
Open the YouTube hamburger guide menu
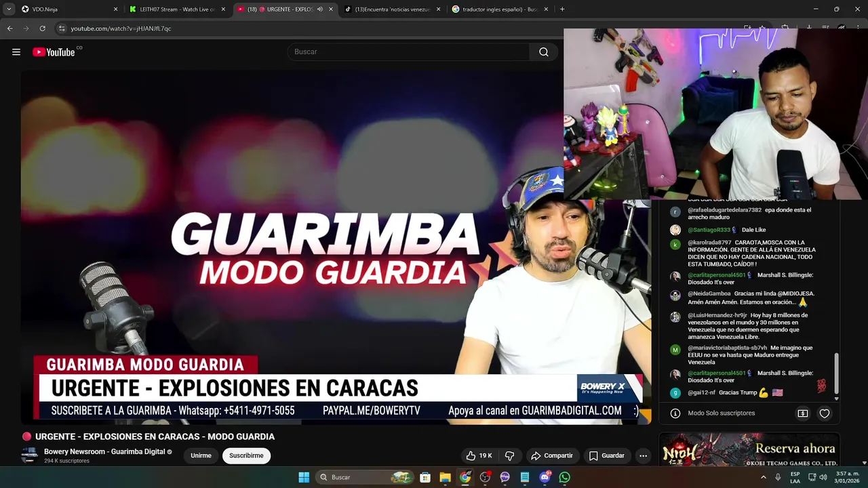coord(16,52)
